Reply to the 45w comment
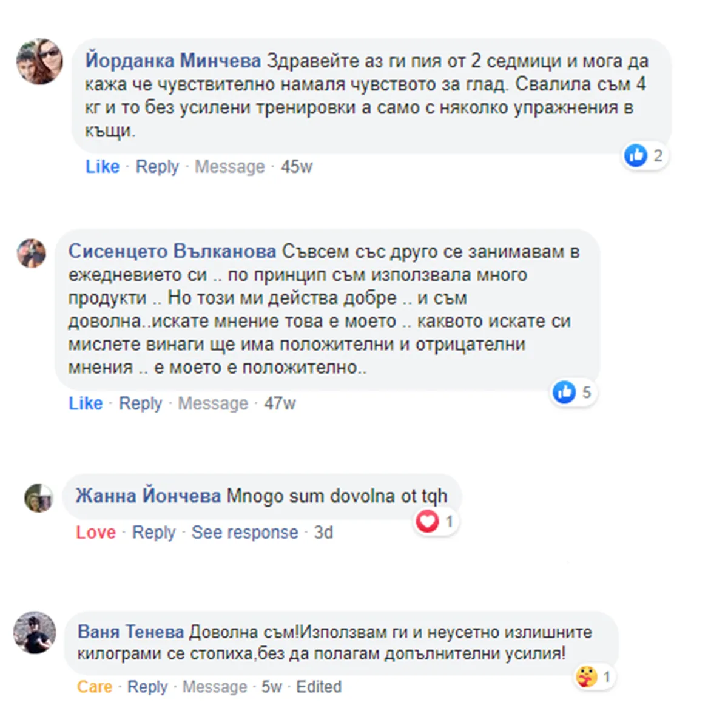 157,166
